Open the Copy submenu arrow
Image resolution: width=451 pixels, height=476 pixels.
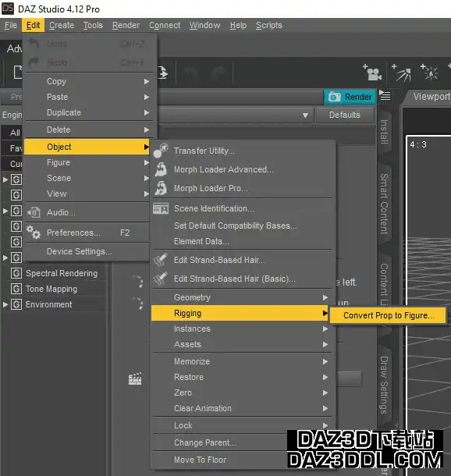pos(147,81)
